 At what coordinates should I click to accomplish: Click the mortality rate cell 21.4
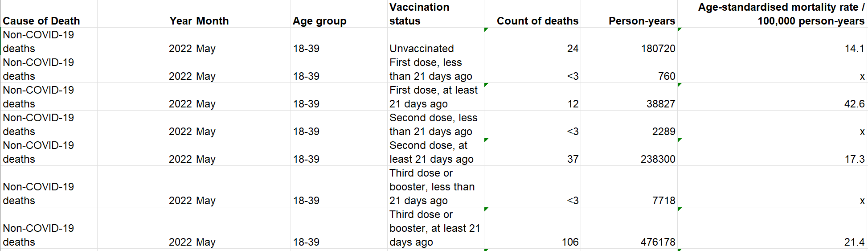click(x=772, y=228)
